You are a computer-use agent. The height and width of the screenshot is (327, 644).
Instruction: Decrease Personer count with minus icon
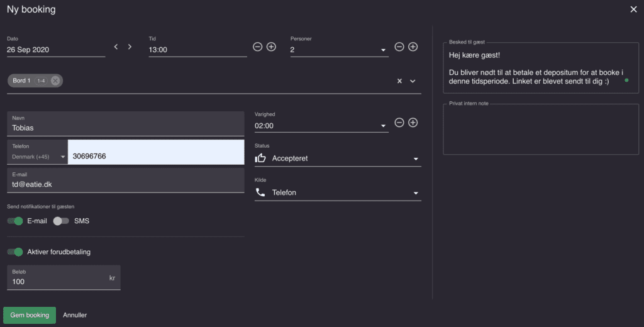399,47
